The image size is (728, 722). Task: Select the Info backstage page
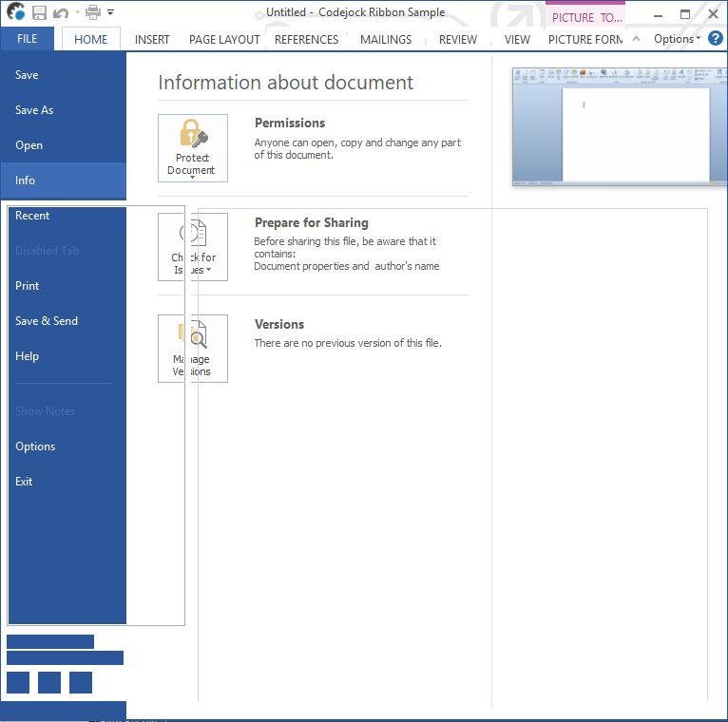[x=63, y=180]
